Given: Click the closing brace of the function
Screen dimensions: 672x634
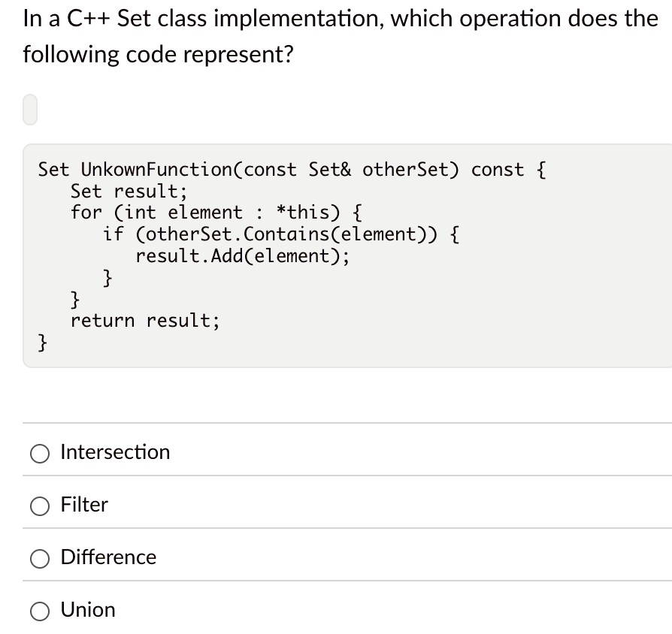Looking at the screenshot, I should pos(41,342).
